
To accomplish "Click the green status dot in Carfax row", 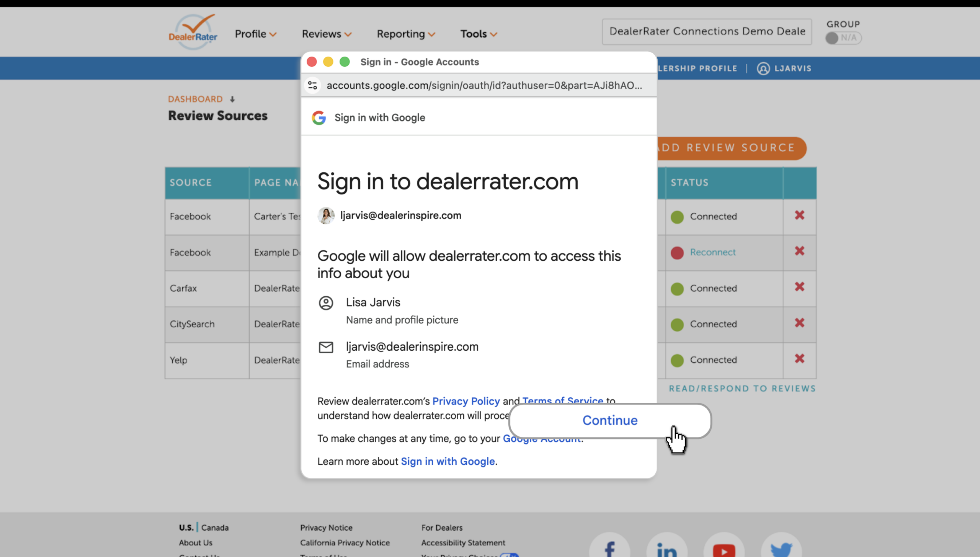I will pos(677,289).
